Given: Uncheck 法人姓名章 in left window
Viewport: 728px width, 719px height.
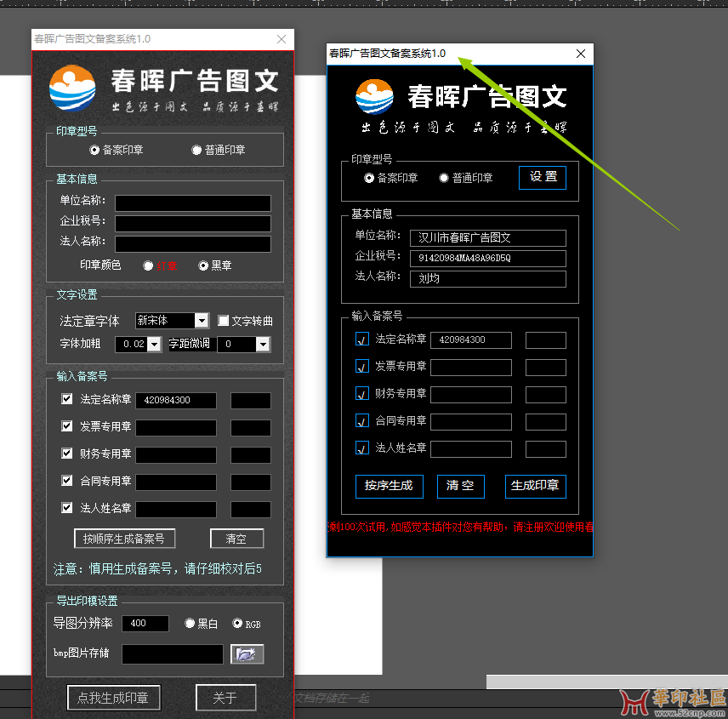Looking at the screenshot, I should 67,508.
